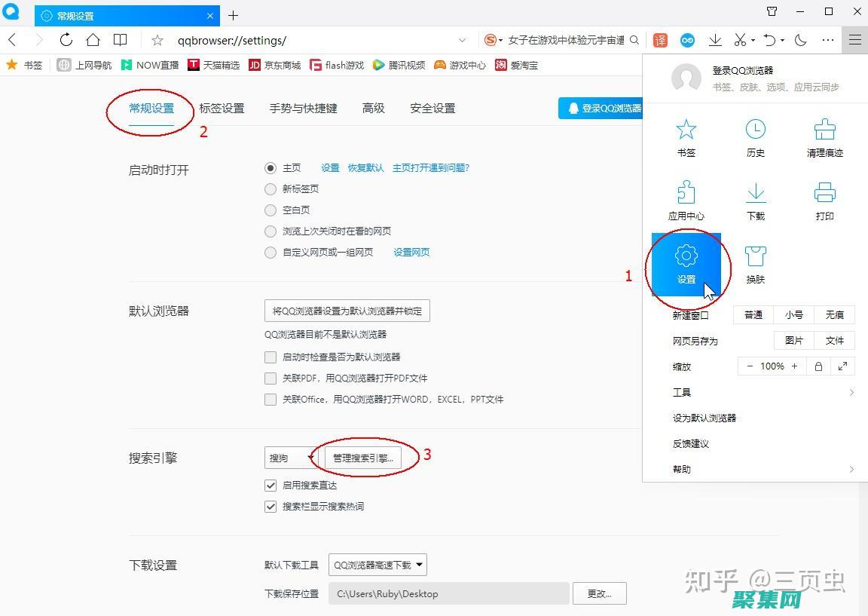
Task: Expand the address bar history dropdown arrow
Action: [x=462, y=41]
